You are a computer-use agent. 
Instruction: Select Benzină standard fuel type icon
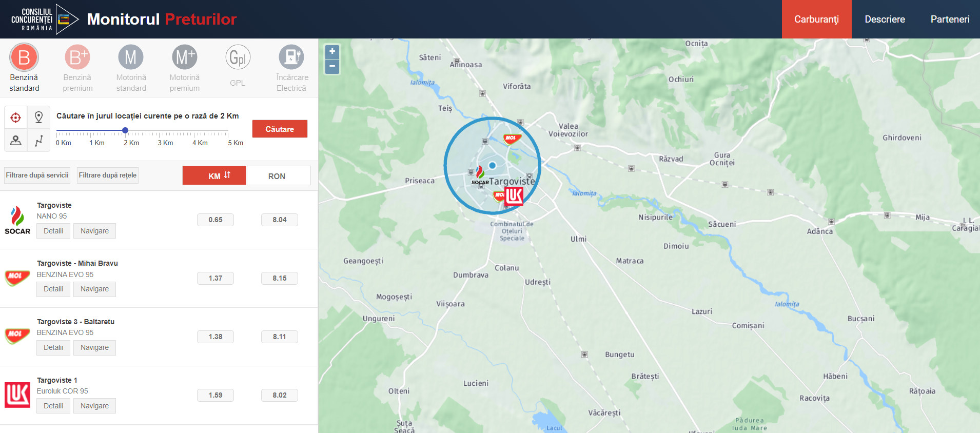tap(24, 57)
